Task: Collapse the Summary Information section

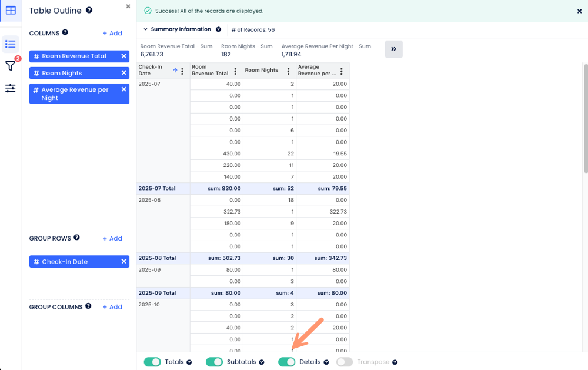Action: tap(145, 29)
